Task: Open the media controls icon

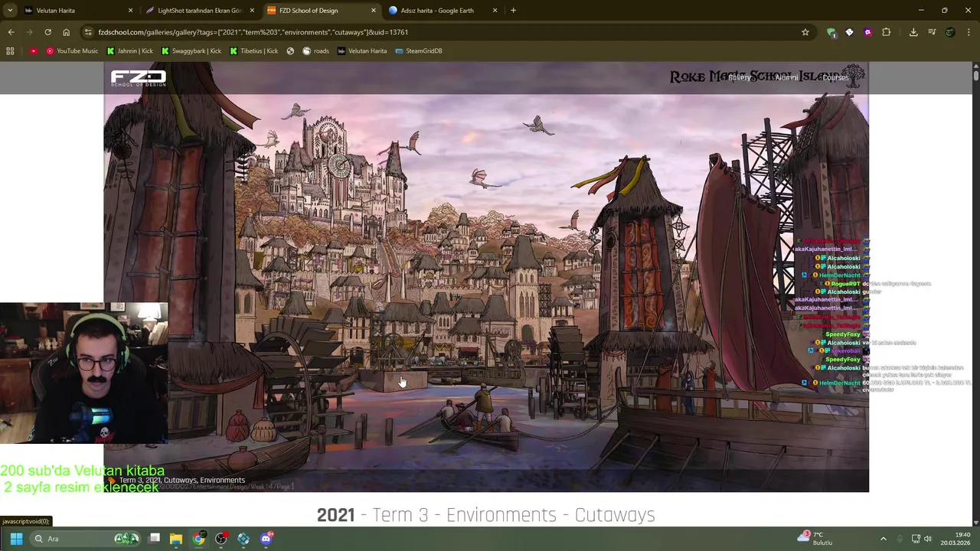Action: click(x=932, y=32)
